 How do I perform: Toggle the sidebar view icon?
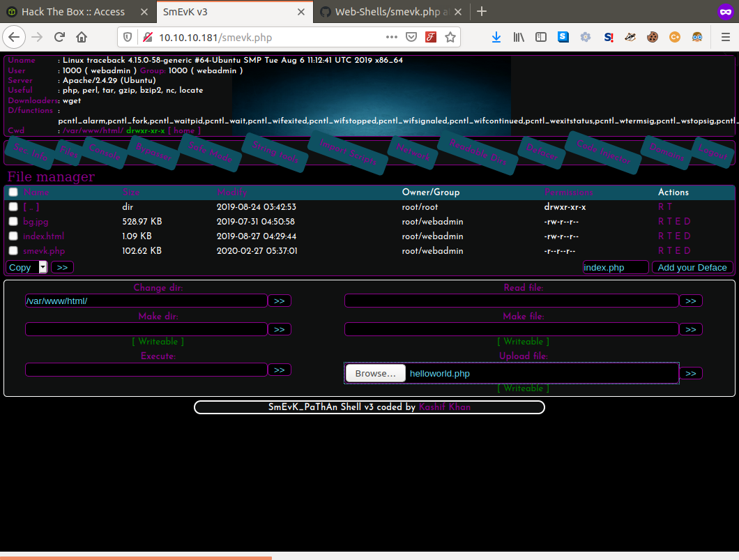[541, 37]
